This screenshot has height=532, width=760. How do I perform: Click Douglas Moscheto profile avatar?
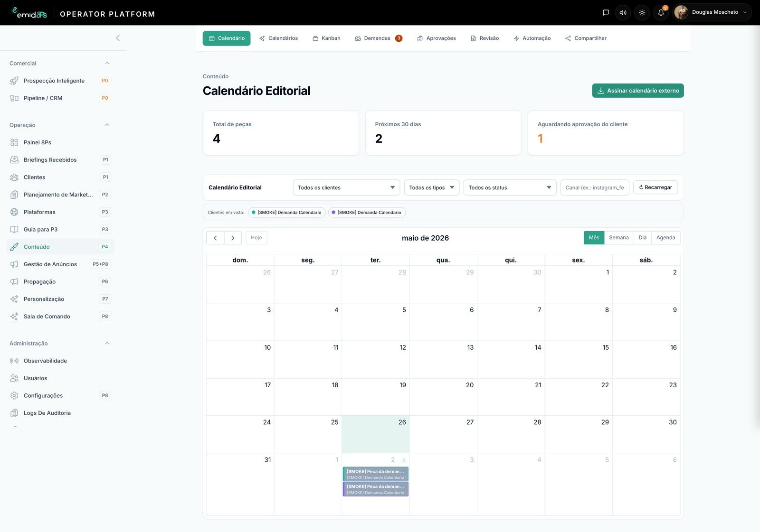681,12
